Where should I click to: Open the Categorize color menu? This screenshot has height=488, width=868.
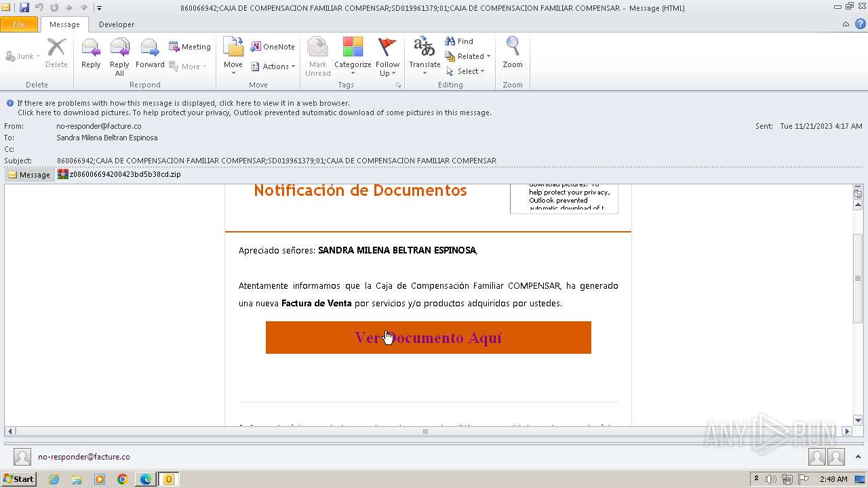(353, 57)
